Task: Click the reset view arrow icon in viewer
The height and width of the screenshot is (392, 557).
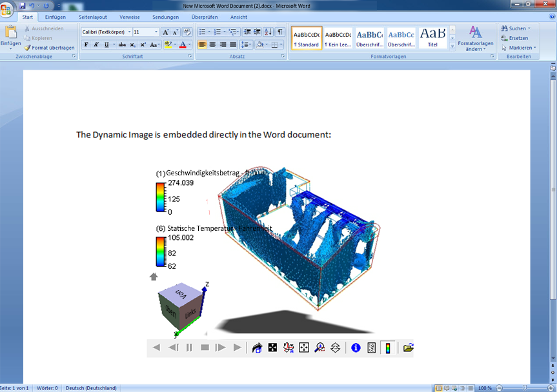Action: 257,348
